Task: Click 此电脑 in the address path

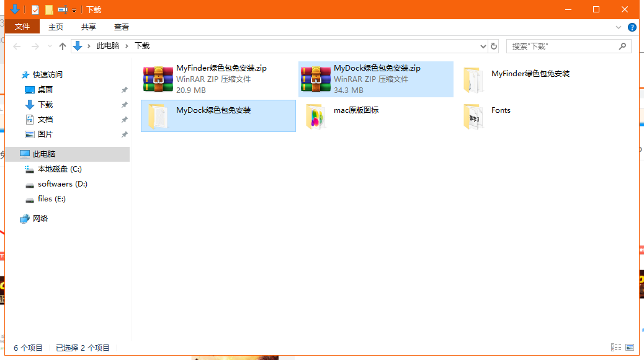Action: [x=107, y=46]
